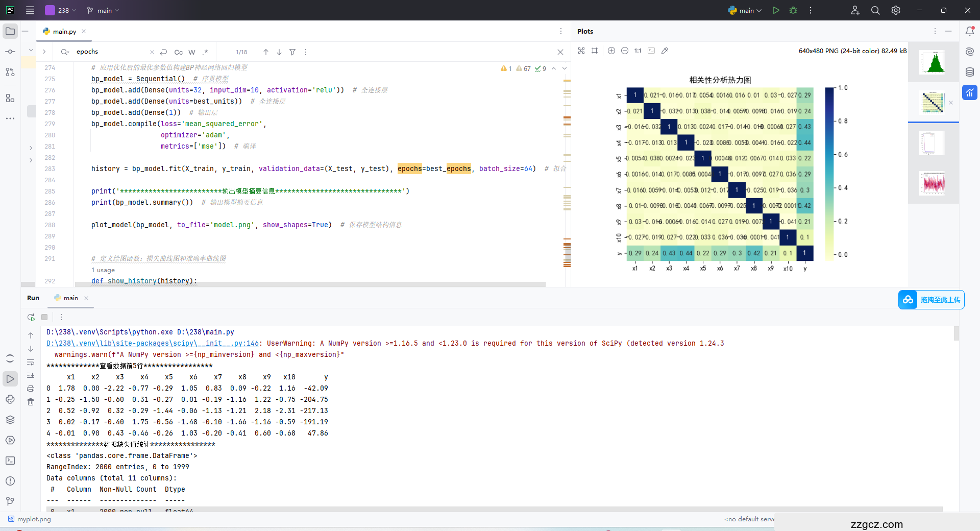Open the scipy __init__.py warning link
Viewport: 980px width, 531px height.
(x=152, y=343)
